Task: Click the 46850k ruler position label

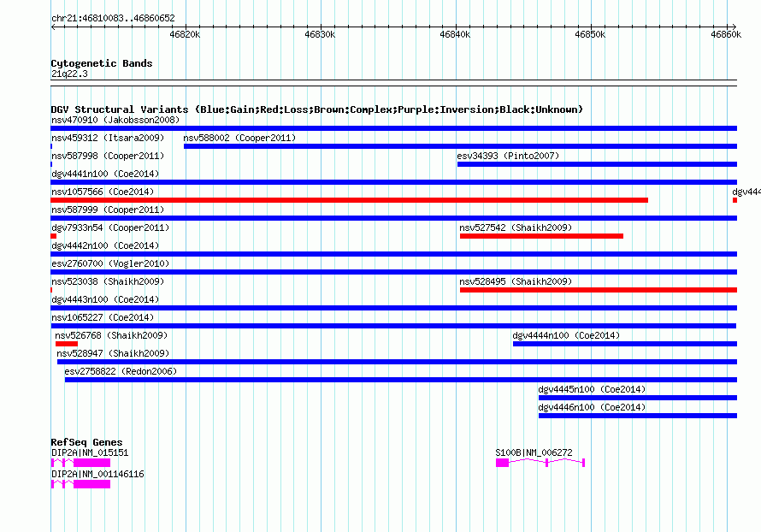Action: (x=590, y=34)
